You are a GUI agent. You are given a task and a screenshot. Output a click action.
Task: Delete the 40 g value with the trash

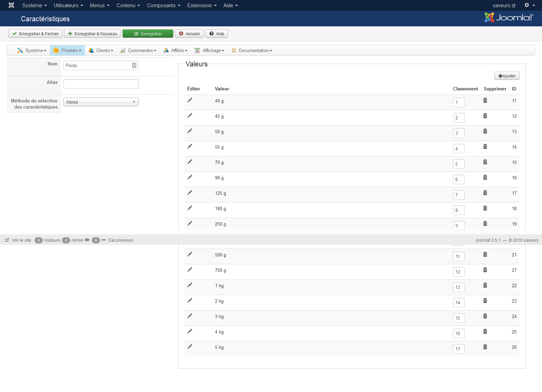coord(485,100)
